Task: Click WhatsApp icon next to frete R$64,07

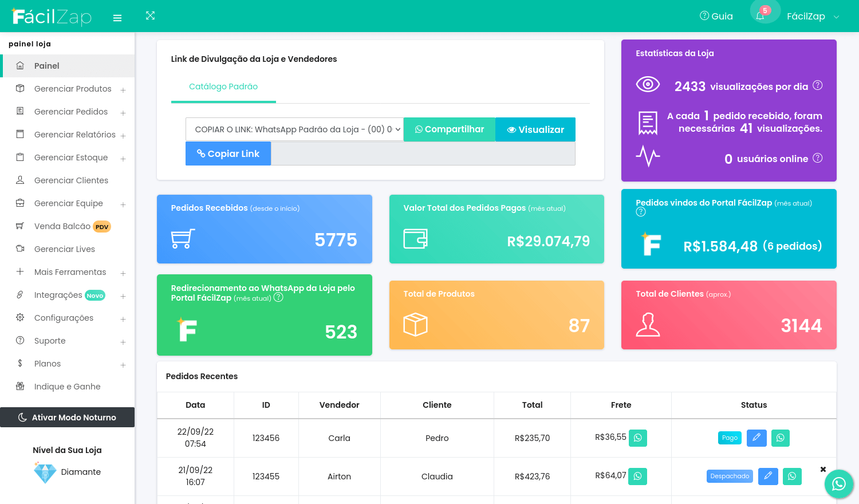Action: tap(638, 477)
